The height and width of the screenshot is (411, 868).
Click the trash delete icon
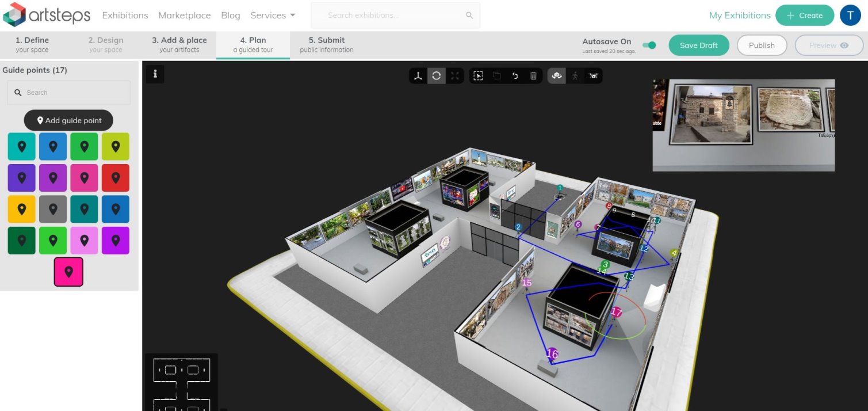(x=533, y=76)
